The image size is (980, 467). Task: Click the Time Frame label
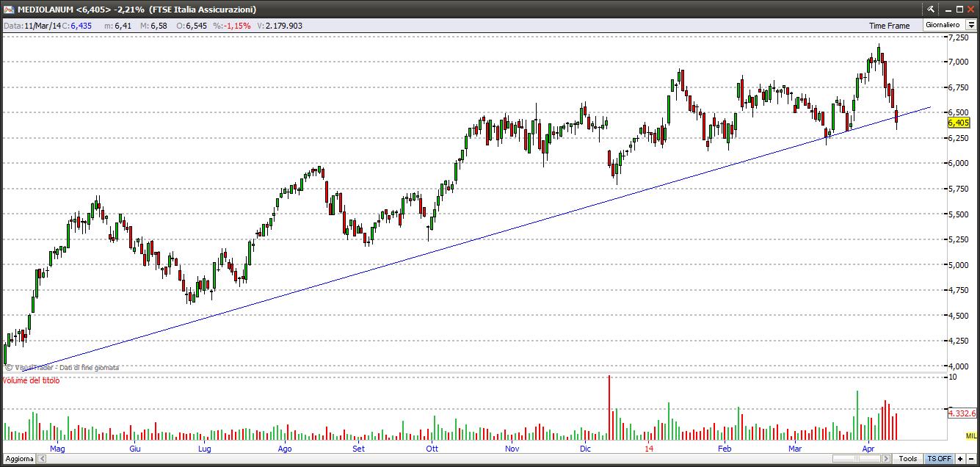coord(889,26)
